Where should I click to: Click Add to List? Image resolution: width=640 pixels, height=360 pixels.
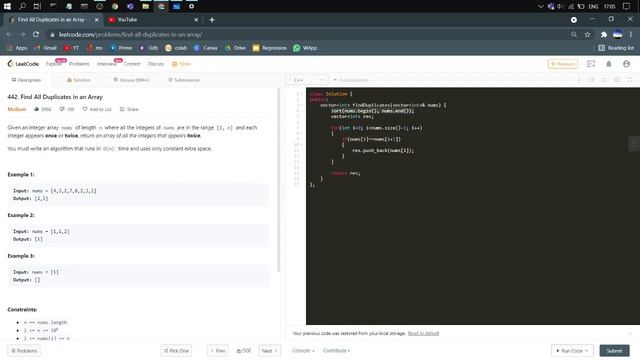[97, 109]
